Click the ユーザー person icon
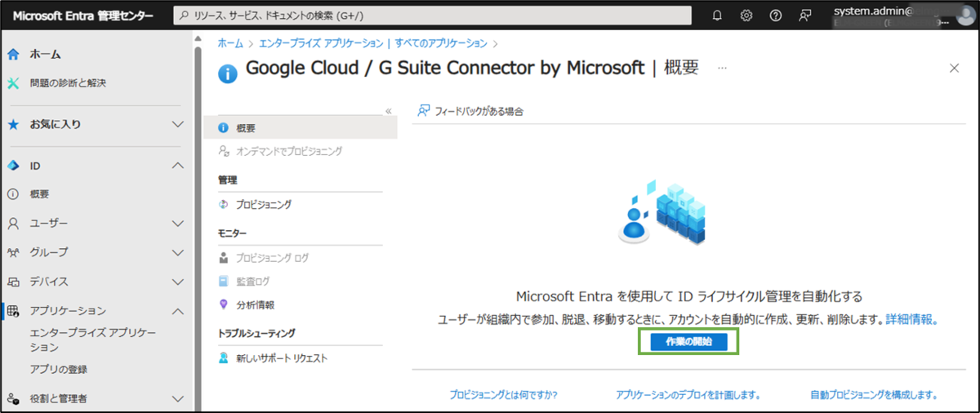Screen dimensions: 980x413 point(12,223)
